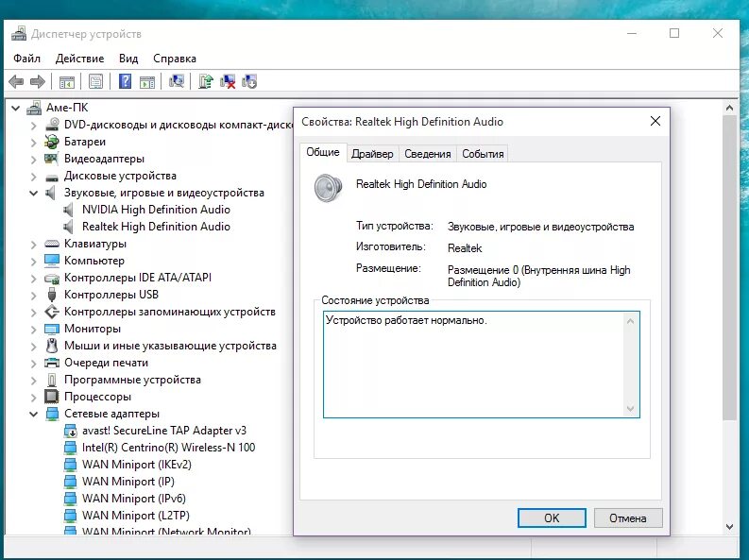
Task: Click the Аме-ПК computer root icon
Action: [33, 108]
